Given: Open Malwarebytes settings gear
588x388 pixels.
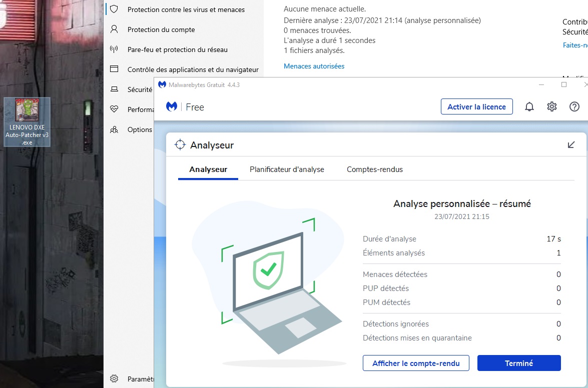Looking at the screenshot, I should pos(551,106).
